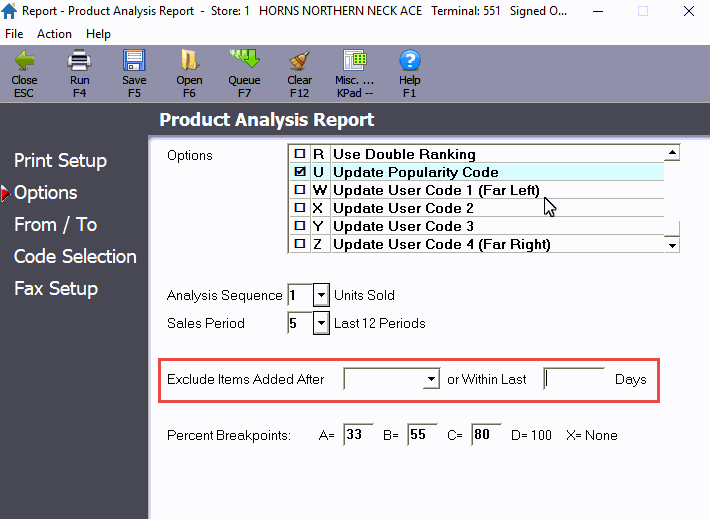Image resolution: width=710 pixels, height=519 pixels.
Task: Expand the Sales Period dropdown arrow
Action: [321, 323]
